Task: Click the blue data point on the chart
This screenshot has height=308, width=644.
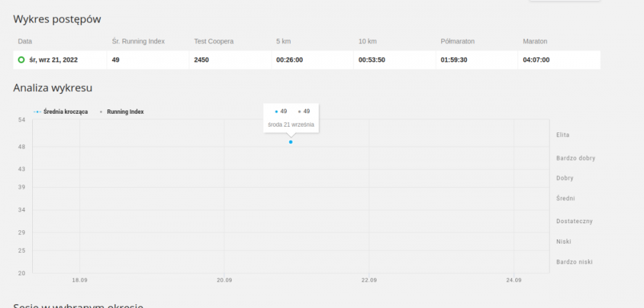Action: coord(290,141)
